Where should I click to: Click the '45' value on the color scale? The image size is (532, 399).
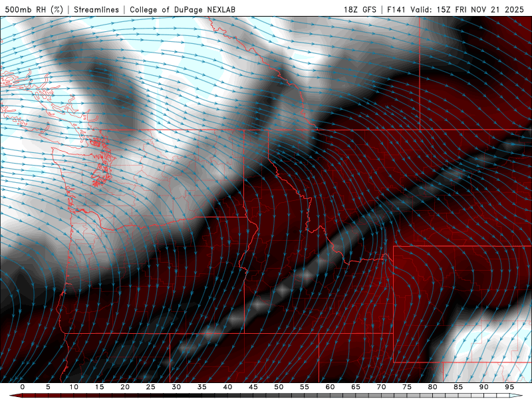coord(253,387)
